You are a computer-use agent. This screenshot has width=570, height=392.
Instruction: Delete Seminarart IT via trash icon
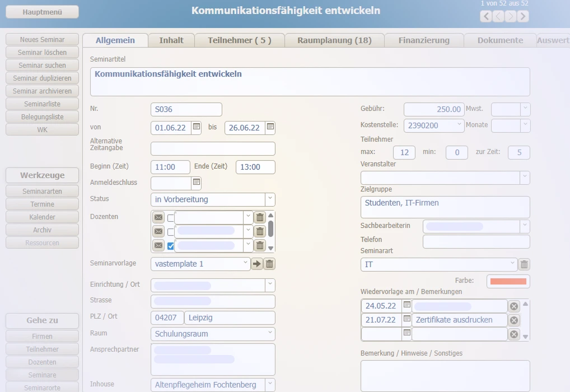tap(524, 264)
